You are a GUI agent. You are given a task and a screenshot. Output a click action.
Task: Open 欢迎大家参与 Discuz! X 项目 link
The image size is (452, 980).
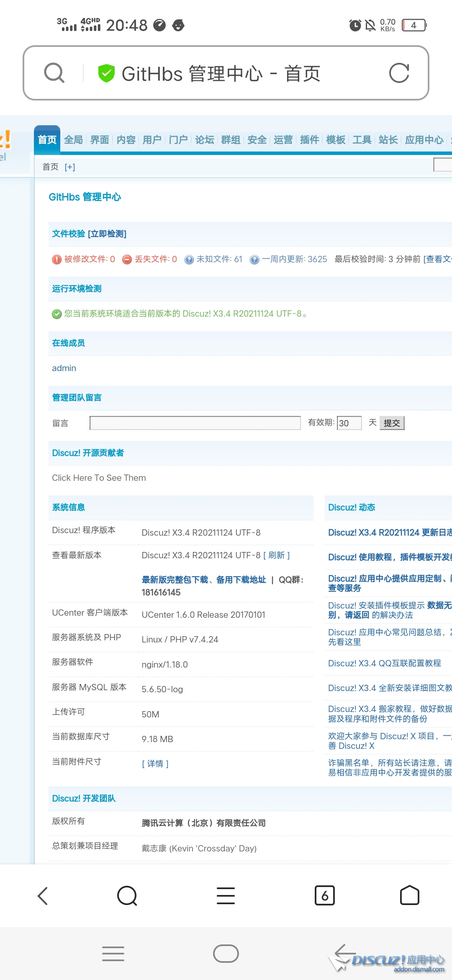click(x=390, y=741)
